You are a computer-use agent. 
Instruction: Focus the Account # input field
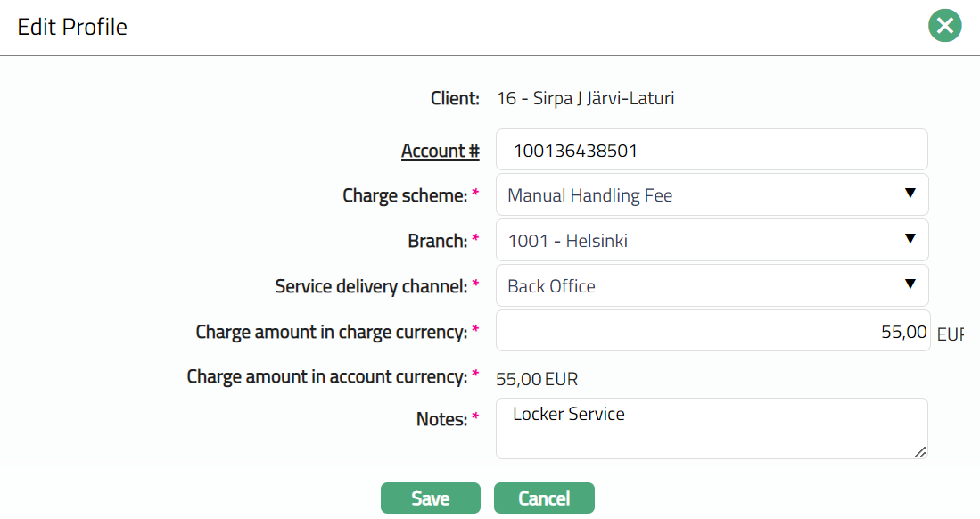[711, 151]
